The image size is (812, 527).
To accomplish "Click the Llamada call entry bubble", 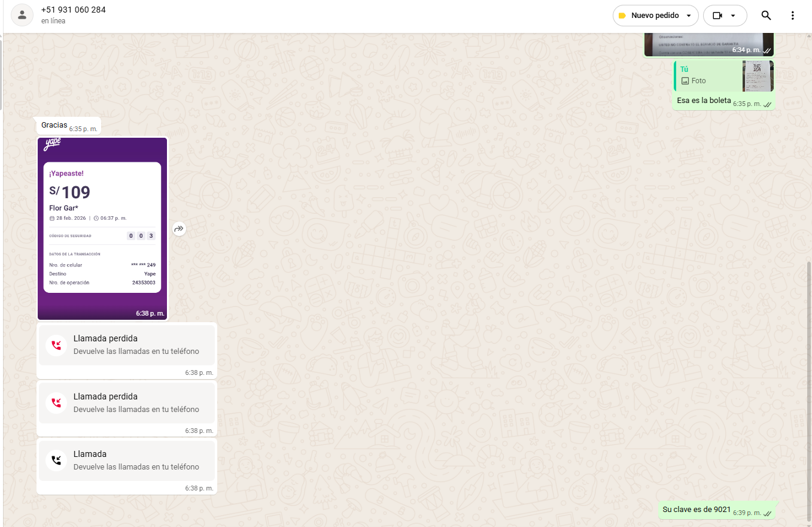I will coord(126,460).
